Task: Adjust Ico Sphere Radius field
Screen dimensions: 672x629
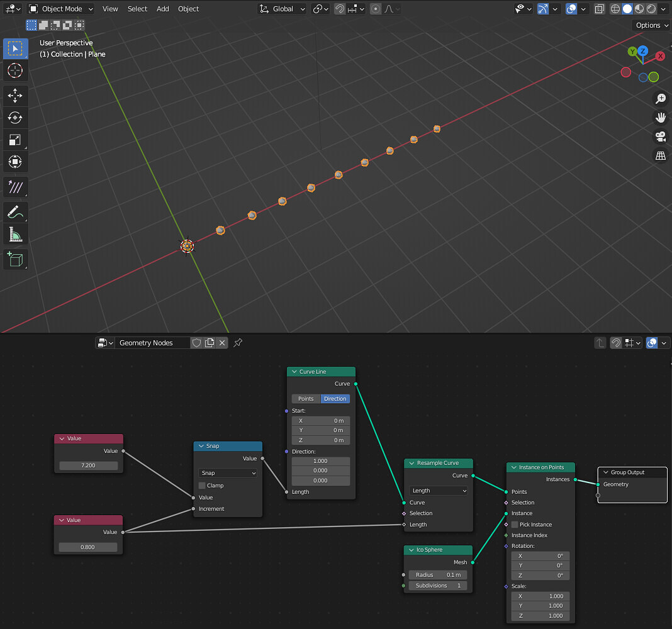Action: click(x=437, y=575)
